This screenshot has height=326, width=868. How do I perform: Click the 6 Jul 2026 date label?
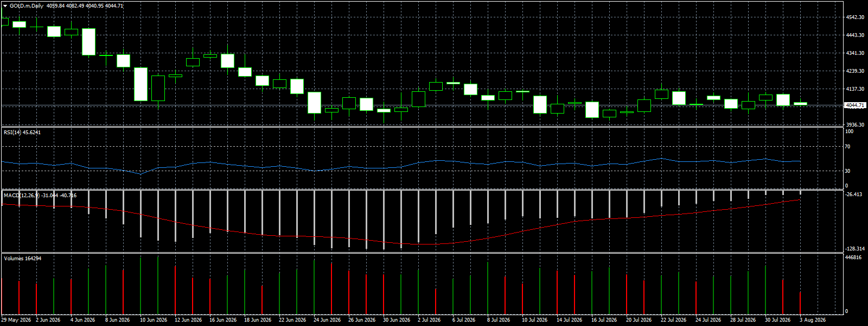pos(464,320)
